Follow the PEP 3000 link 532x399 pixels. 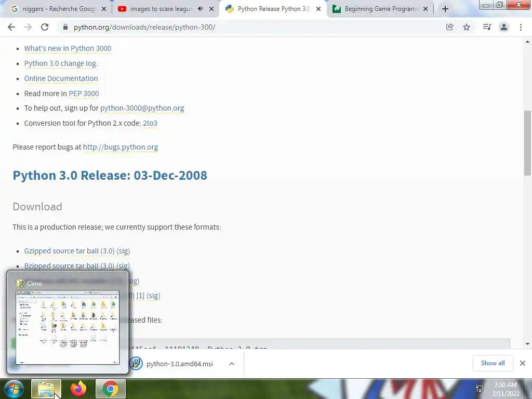[84, 94]
